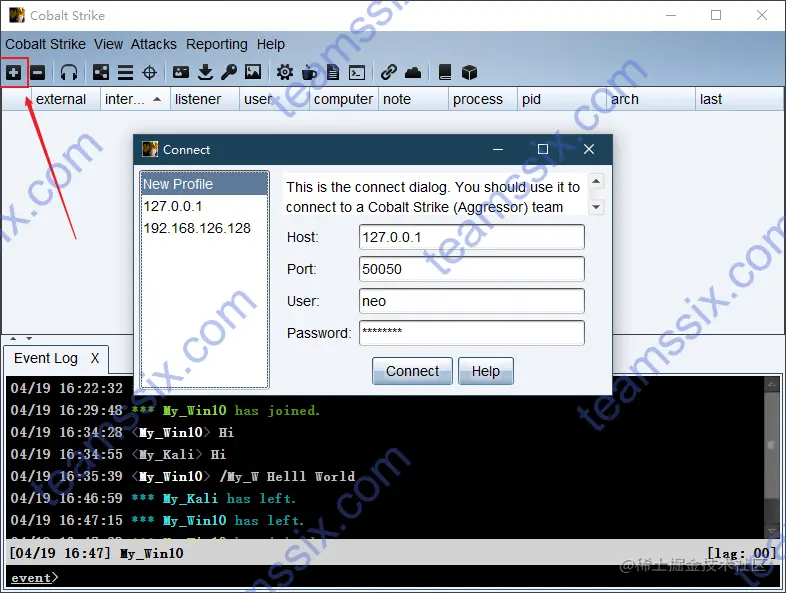Select the 127.0.0.1 profile entry
The height and width of the screenshot is (593, 786).
205,206
